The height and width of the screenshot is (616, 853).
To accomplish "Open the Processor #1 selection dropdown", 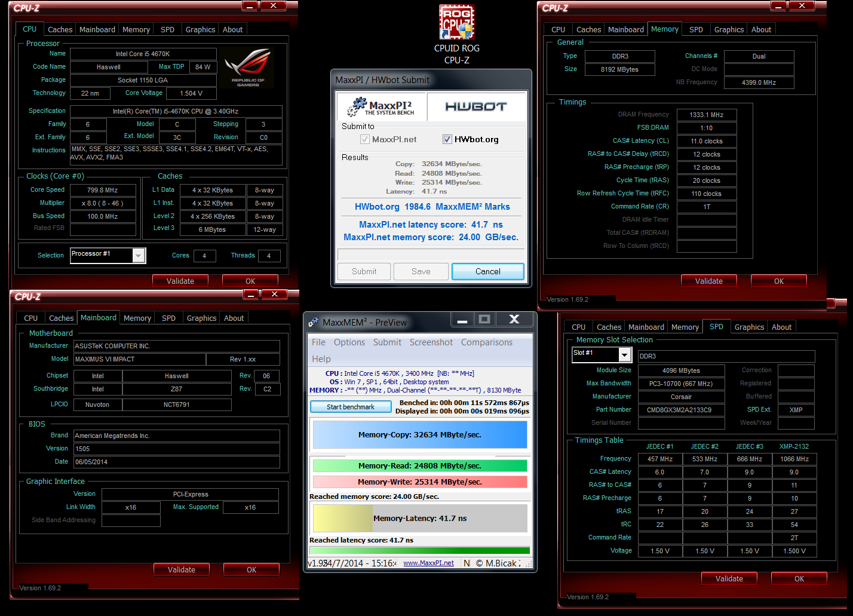I will 139,256.
